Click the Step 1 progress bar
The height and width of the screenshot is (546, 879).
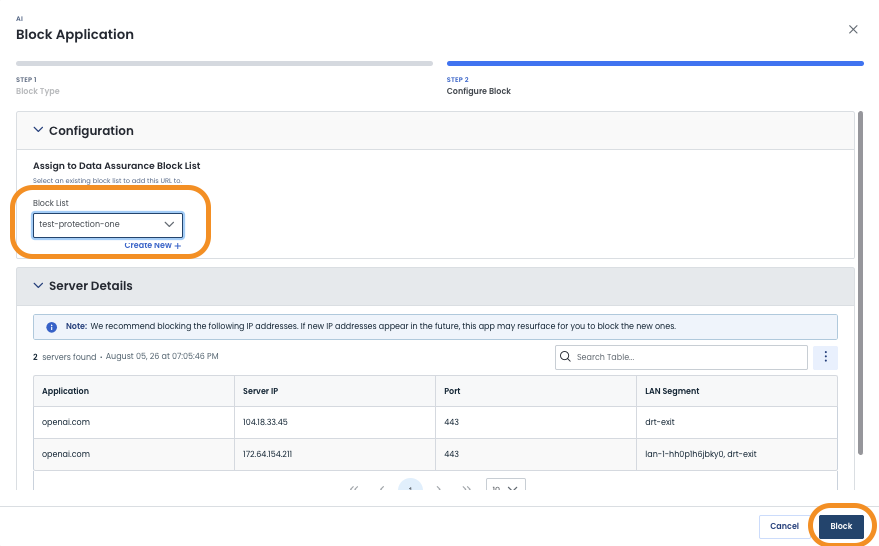224,63
